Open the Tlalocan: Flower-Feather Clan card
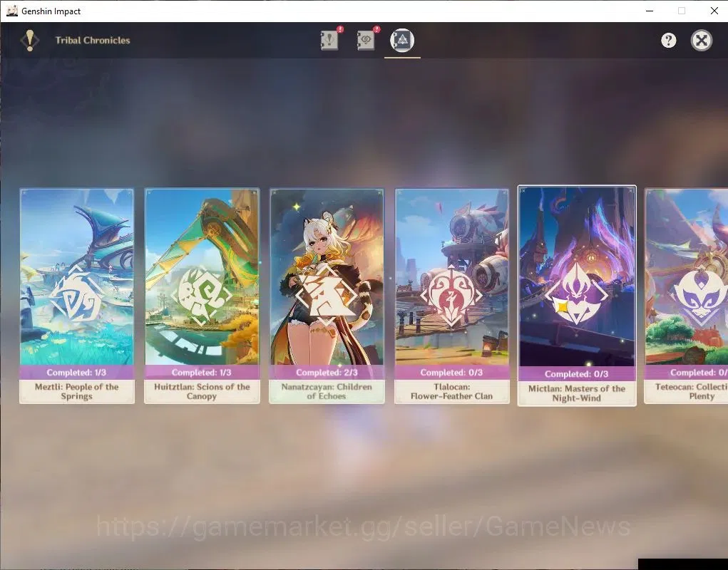 pyautogui.click(x=452, y=296)
